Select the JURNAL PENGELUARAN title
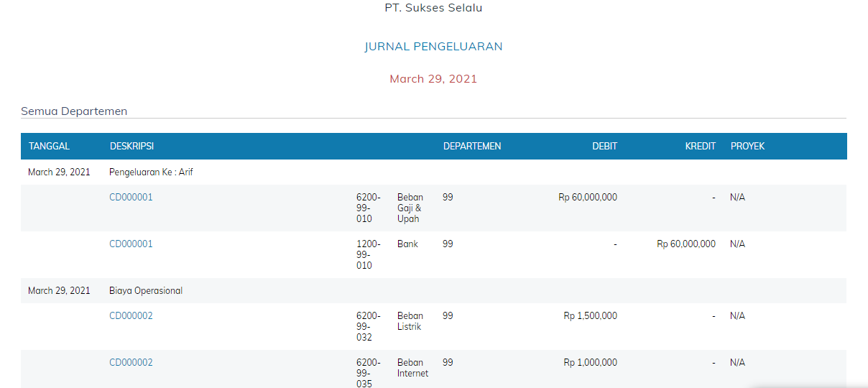 [433, 47]
